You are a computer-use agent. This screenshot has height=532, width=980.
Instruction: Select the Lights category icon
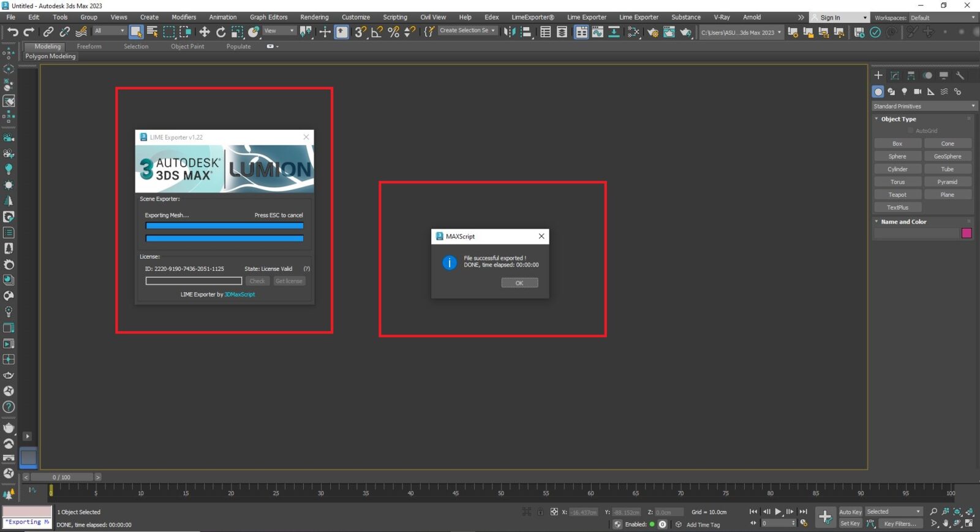(905, 91)
